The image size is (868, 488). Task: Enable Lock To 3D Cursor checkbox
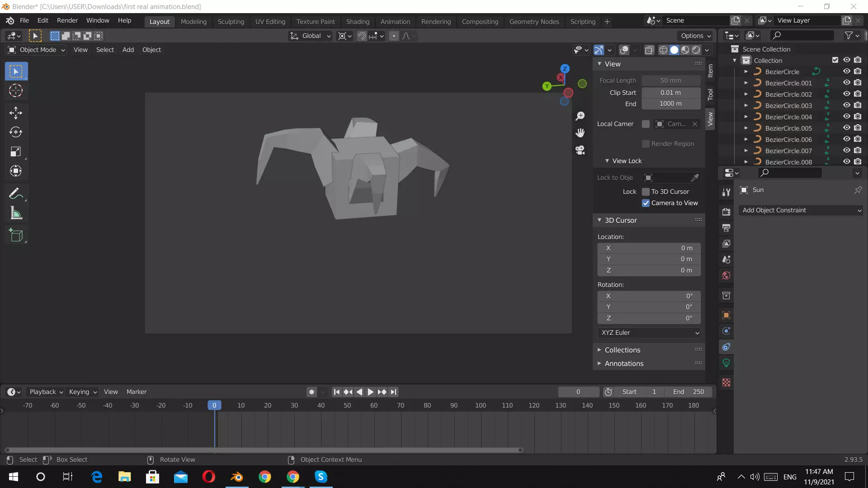tap(646, 192)
